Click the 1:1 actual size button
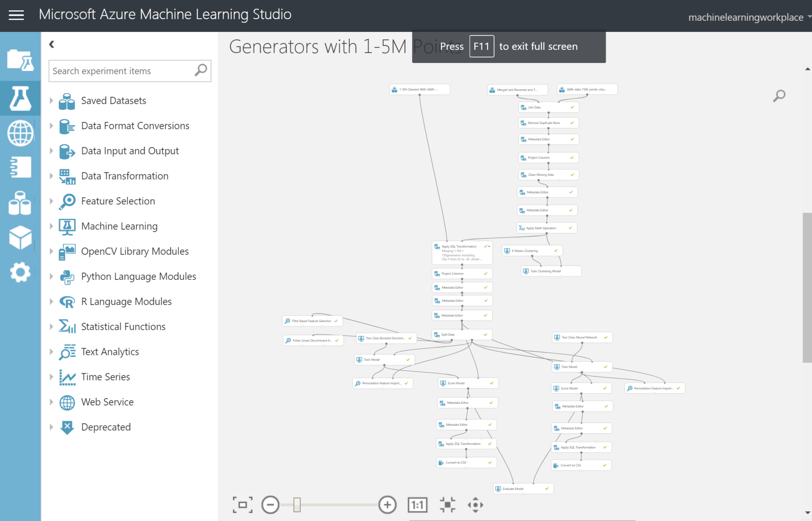This screenshot has width=812, height=521. coord(417,504)
